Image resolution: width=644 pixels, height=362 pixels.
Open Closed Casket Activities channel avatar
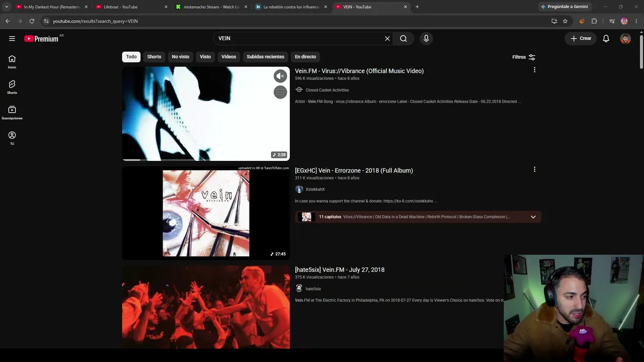[299, 89]
